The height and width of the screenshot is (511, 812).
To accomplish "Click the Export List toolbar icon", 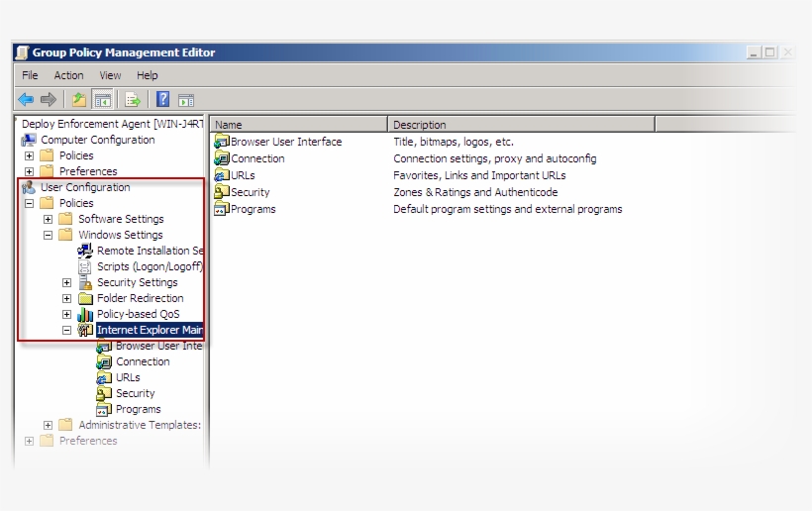I will click(133, 99).
